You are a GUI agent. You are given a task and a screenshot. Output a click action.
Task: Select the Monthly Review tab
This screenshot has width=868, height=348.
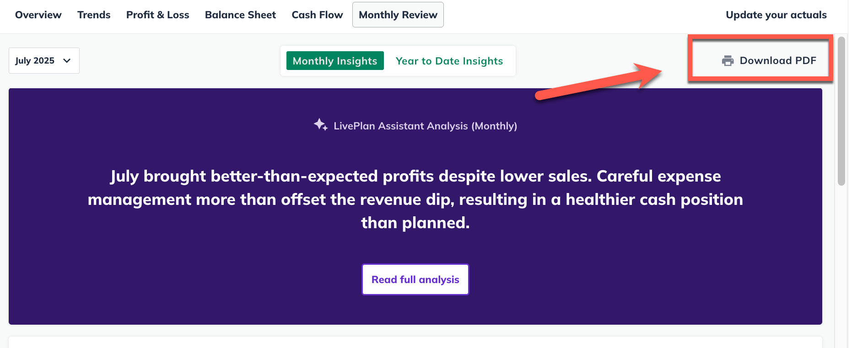[398, 15]
